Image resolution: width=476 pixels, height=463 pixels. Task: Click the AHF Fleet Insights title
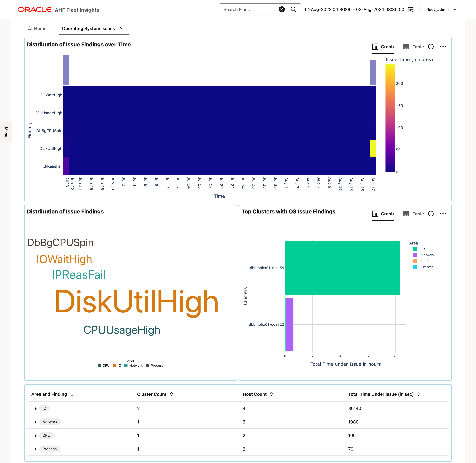(x=77, y=10)
